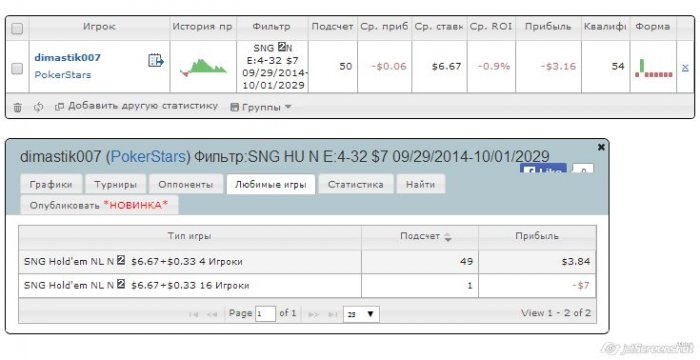
Task: Click View 1 - 2 of 2 text
Action: (x=556, y=314)
